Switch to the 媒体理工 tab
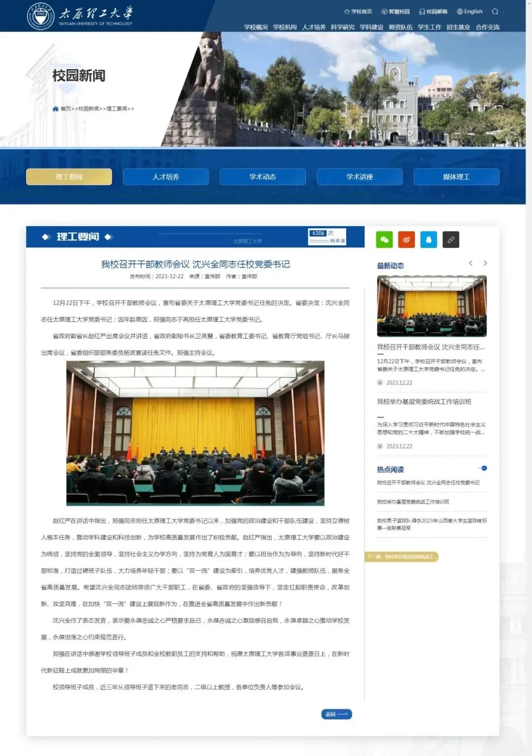The width and height of the screenshot is (532, 756). (x=456, y=176)
